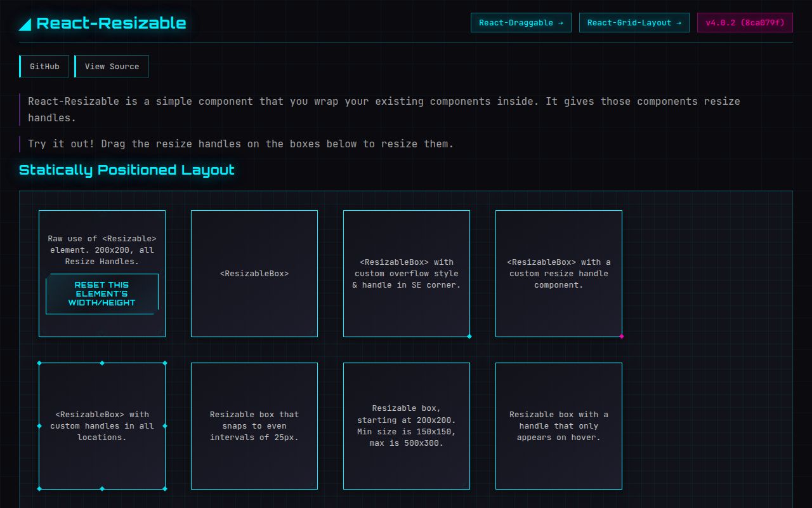Click the "Try it out!" instruction text
Viewport: 812px width, 508px height.
pyautogui.click(x=241, y=144)
